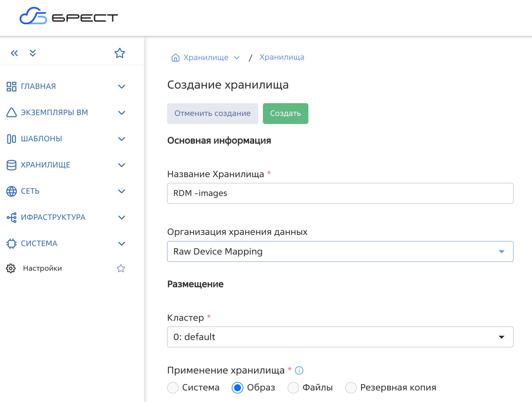Click the Брест cloud logo
This screenshot has width=532, height=402.
tap(69, 16)
